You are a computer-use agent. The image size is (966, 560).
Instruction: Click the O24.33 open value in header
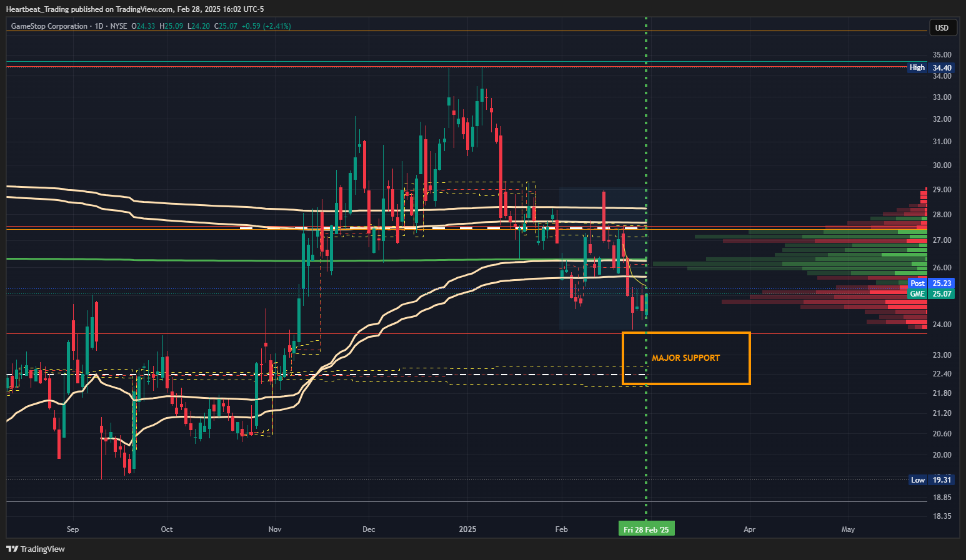pos(143,26)
